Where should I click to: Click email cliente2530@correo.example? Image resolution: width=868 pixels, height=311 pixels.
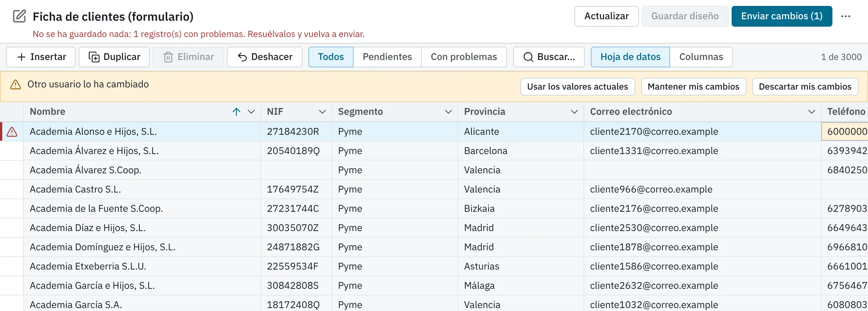coord(654,228)
